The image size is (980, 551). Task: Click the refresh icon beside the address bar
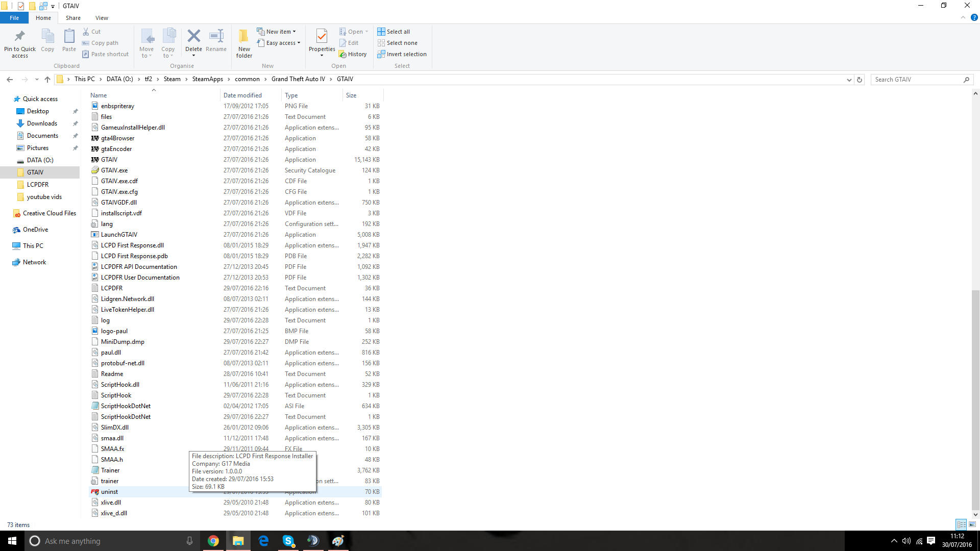[x=860, y=80]
